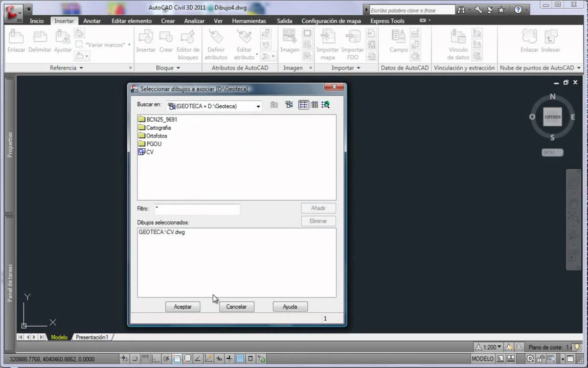Click the SUPERIOR face of ViewCube
Screen dimensions: 588x368
click(552, 117)
